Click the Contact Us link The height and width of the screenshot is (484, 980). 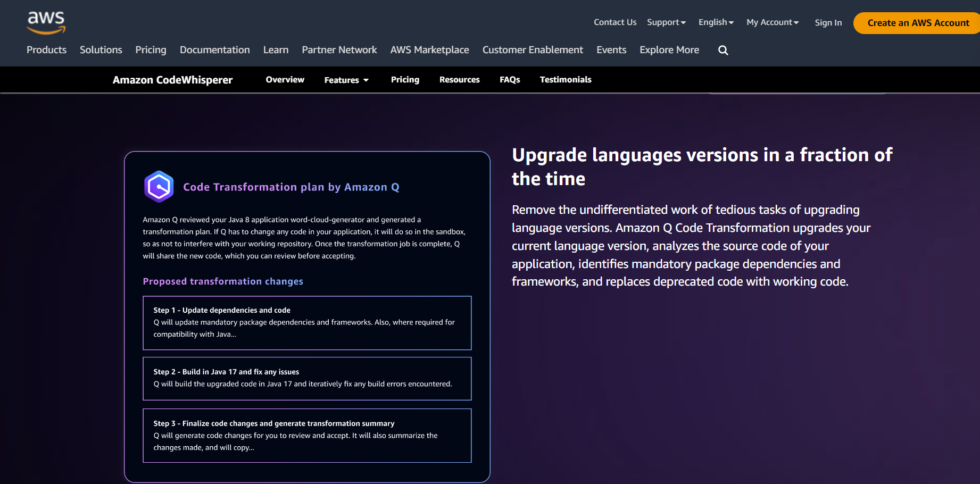[615, 22]
